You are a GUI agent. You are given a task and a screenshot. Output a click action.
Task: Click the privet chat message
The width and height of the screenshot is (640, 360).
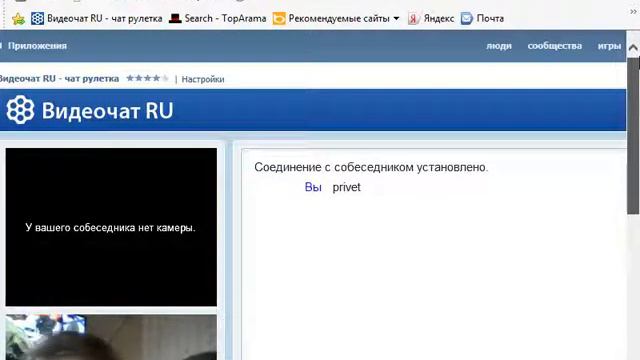pos(347,187)
